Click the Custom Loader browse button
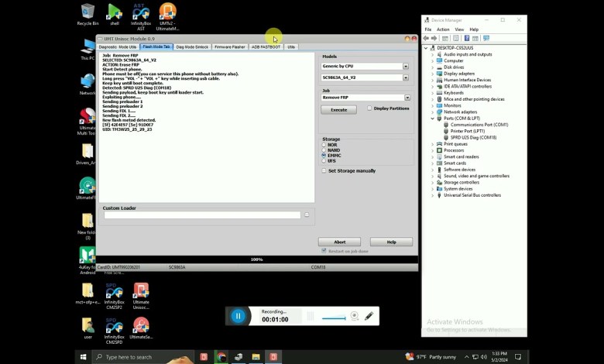The image size is (604, 364). pyautogui.click(x=307, y=215)
